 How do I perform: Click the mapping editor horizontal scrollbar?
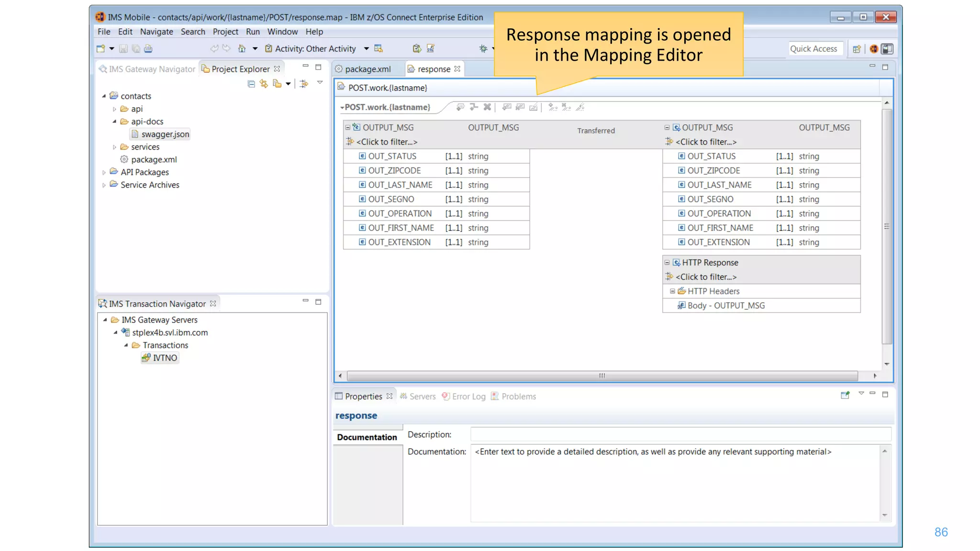point(602,375)
